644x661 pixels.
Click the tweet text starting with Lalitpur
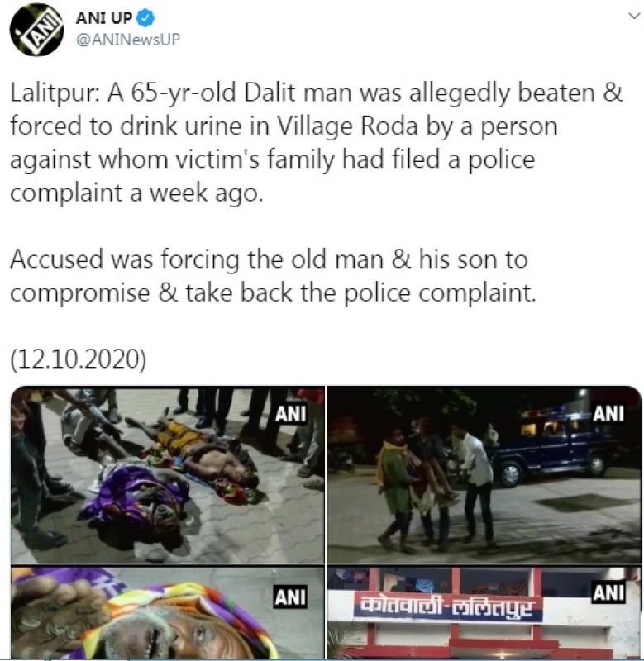pyautogui.click(x=317, y=142)
